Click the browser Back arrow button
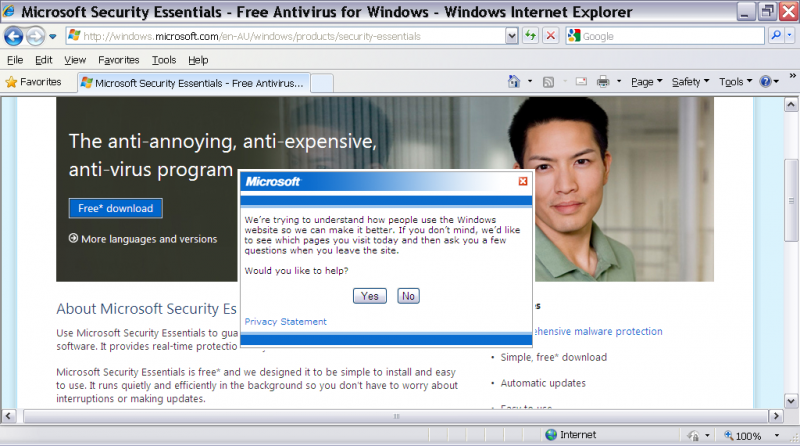Screen dimensions: 800x446 pos(13,36)
